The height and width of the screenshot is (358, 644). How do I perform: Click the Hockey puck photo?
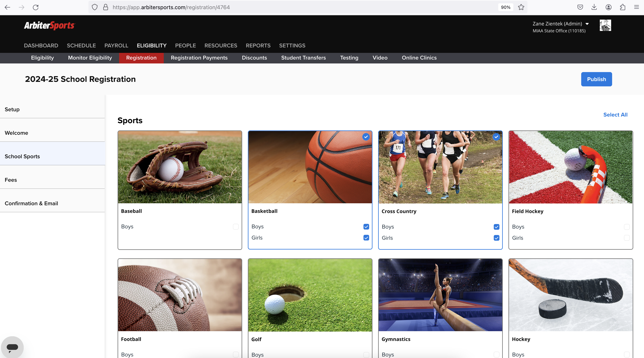(x=570, y=295)
